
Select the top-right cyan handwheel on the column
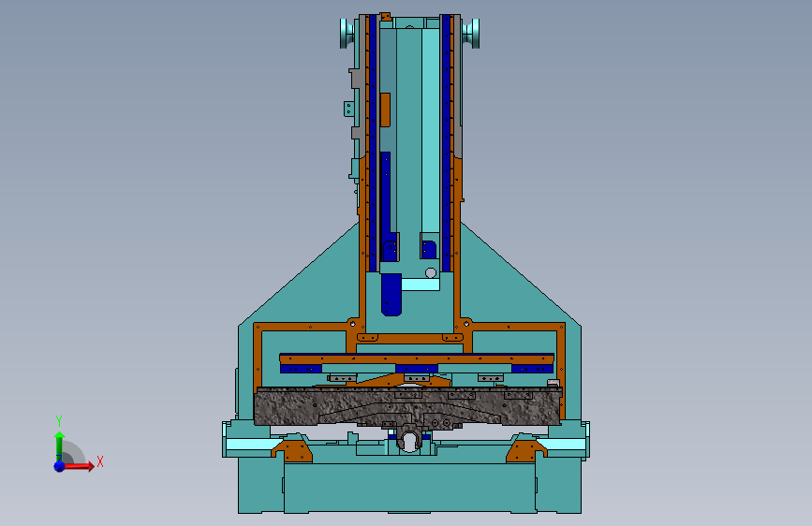pos(472,34)
